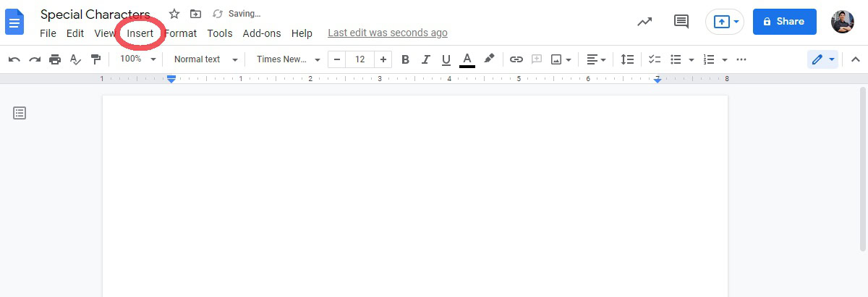Image resolution: width=868 pixels, height=297 pixels.
Task: Open the highlight color tool
Action: (489, 59)
